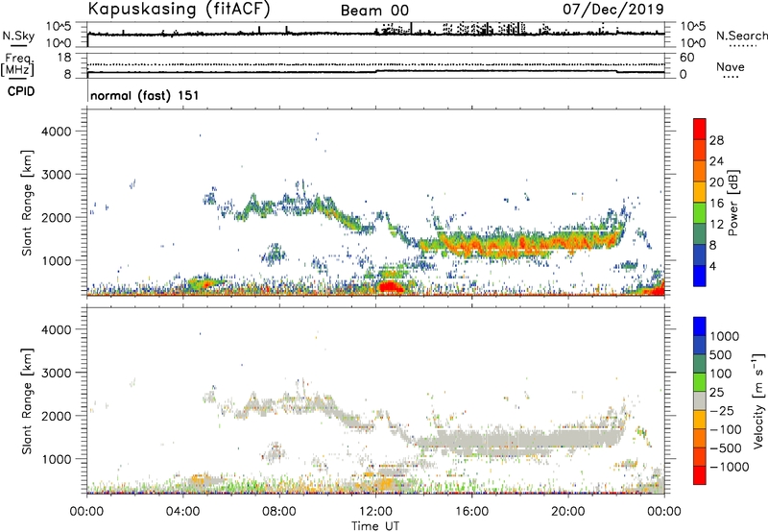Click the 'Freq. [MHz]' axis label
768x532 pixels.
pyautogui.click(x=17, y=64)
